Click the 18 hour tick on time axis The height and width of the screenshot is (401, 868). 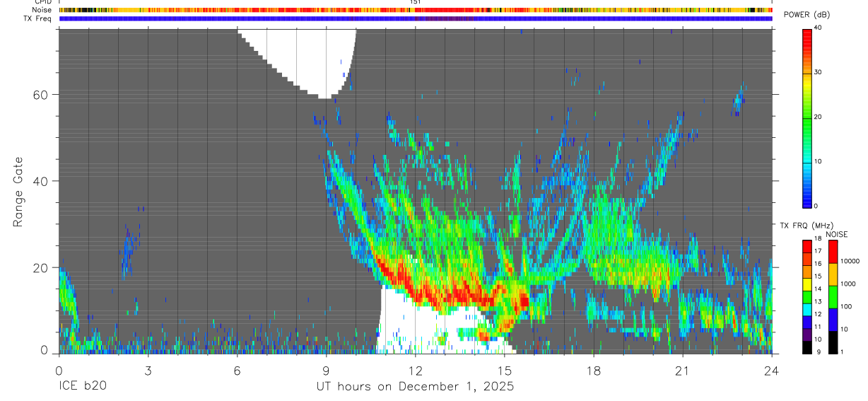click(x=594, y=370)
